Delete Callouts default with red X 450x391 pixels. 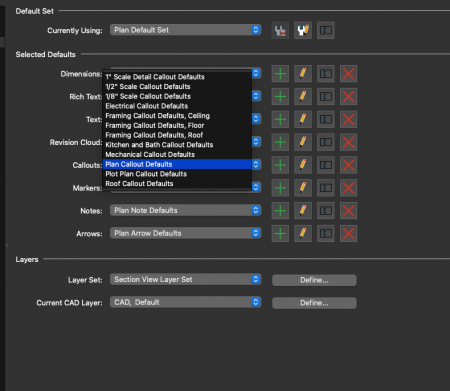tap(349, 165)
